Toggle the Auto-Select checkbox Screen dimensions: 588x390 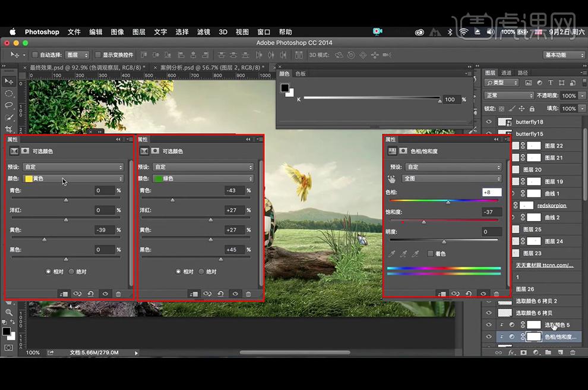click(35, 55)
